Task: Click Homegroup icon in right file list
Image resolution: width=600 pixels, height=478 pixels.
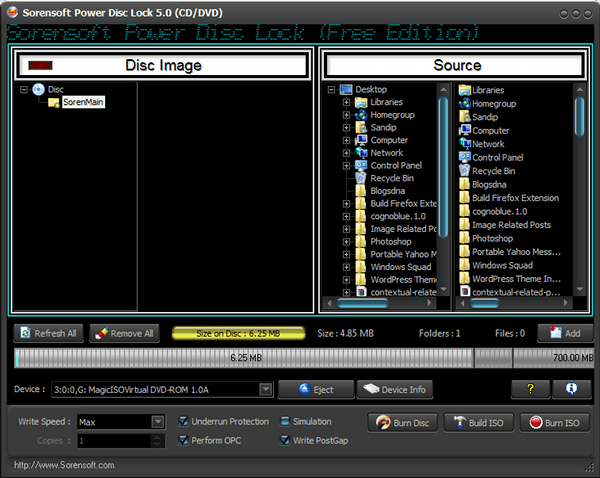Action: pos(465,103)
